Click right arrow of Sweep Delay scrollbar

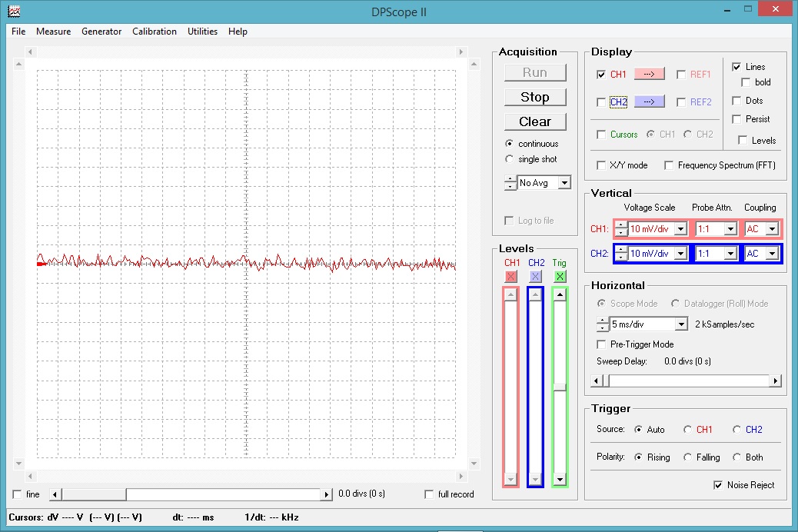pos(775,381)
